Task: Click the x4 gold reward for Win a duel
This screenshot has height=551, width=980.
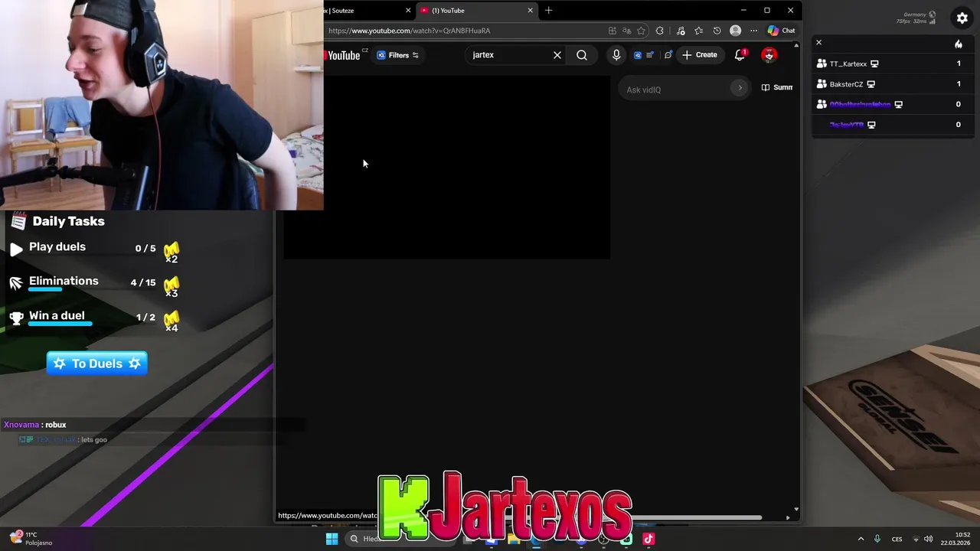Action: point(171,321)
